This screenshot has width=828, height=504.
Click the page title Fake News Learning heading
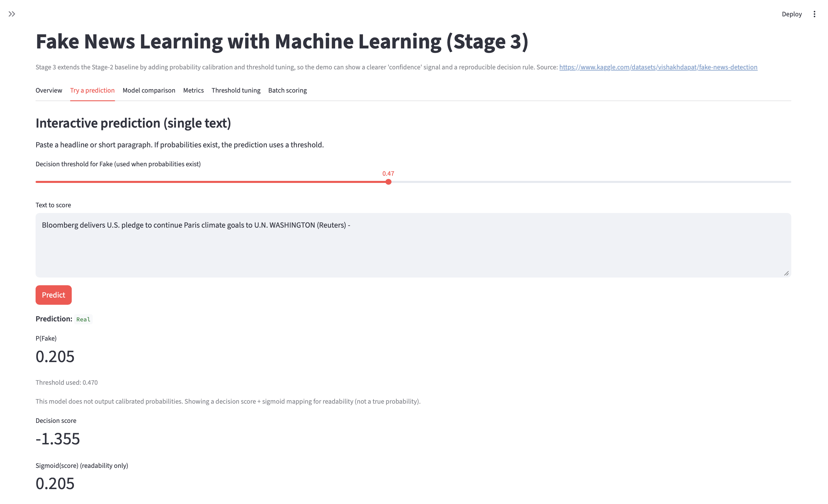[x=283, y=41]
